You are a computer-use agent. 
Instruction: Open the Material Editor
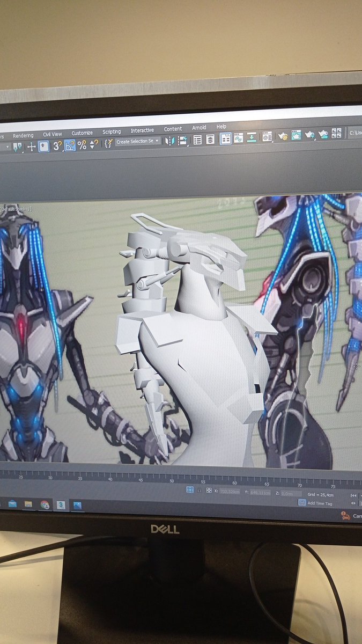coord(267,137)
